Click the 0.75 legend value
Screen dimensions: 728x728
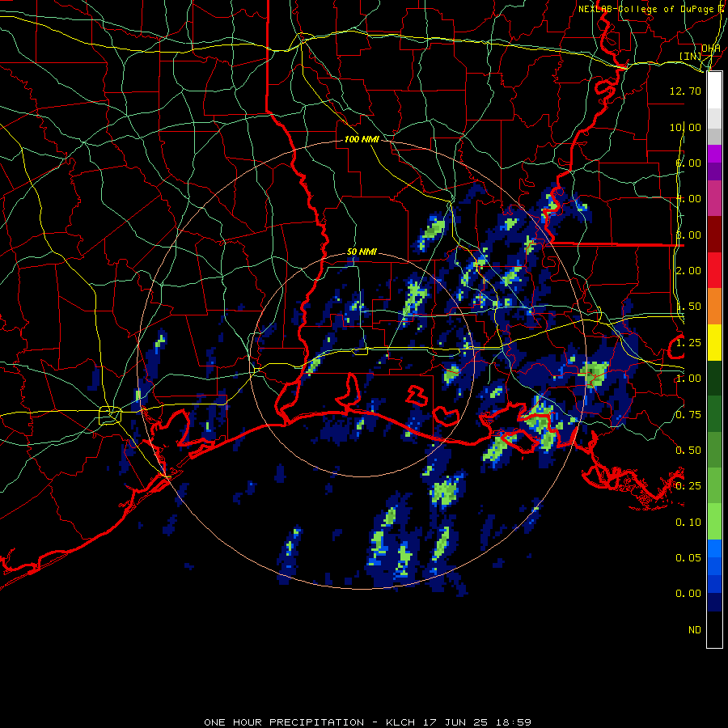688,415
